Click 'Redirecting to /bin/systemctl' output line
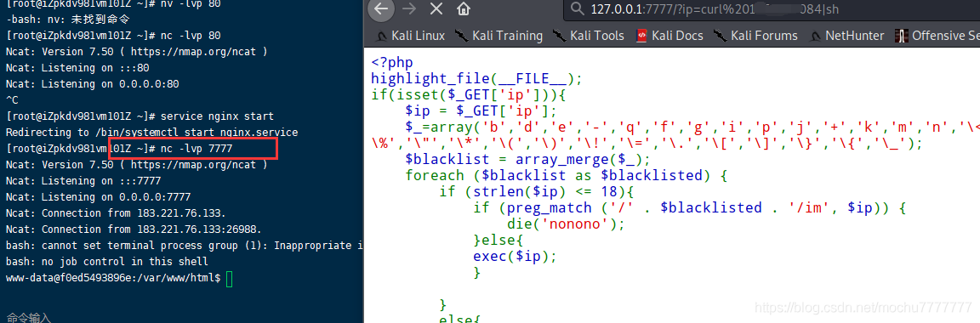Image resolution: width=980 pixels, height=323 pixels. (151, 133)
